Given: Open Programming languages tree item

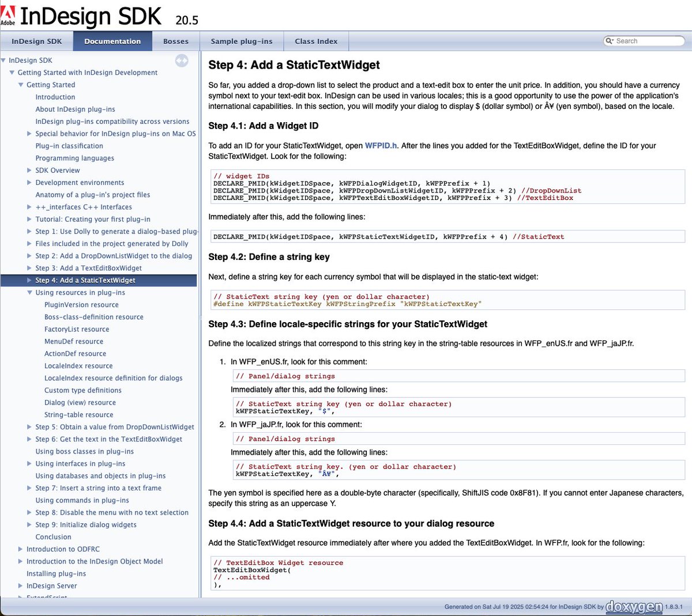Looking at the screenshot, I should [75, 158].
